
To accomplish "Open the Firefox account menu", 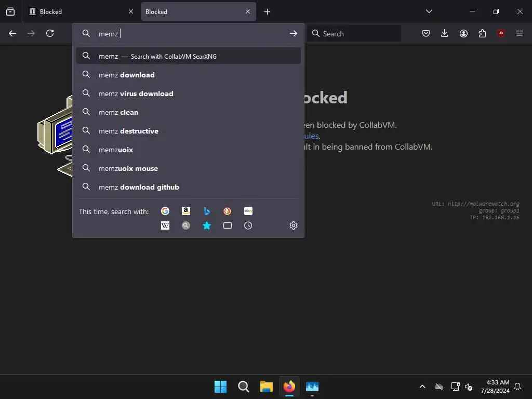I will coord(463,33).
